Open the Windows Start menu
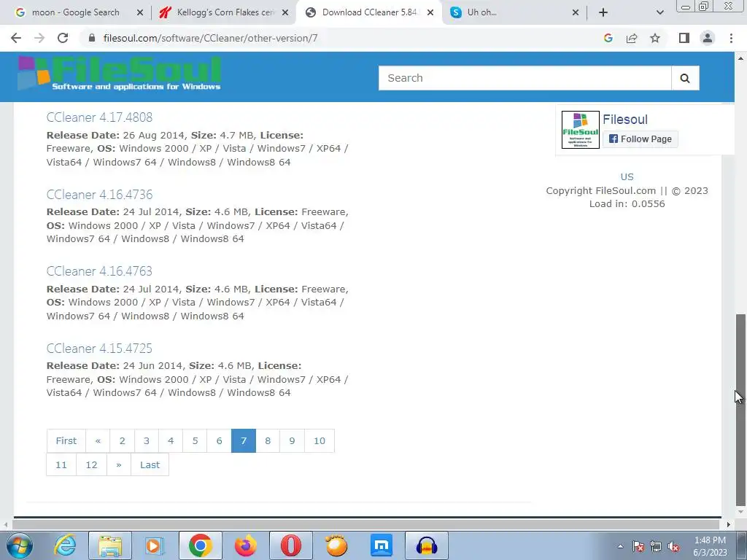 20,545
